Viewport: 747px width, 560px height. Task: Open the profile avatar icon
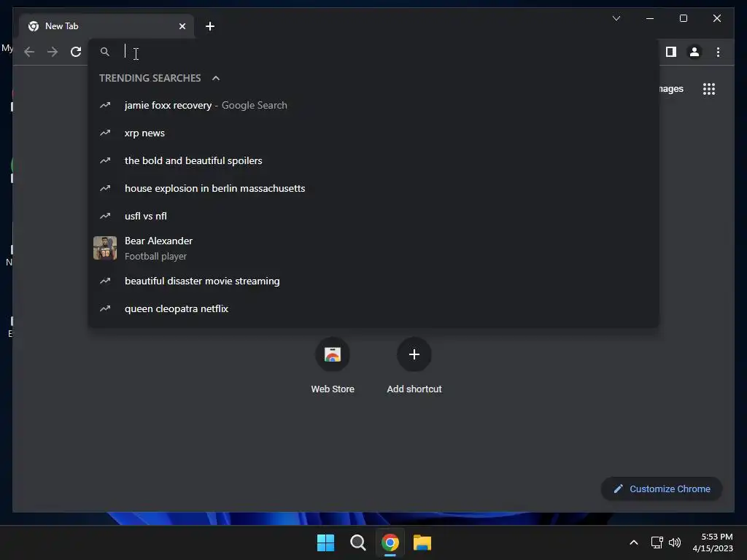(x=694, y=52)
